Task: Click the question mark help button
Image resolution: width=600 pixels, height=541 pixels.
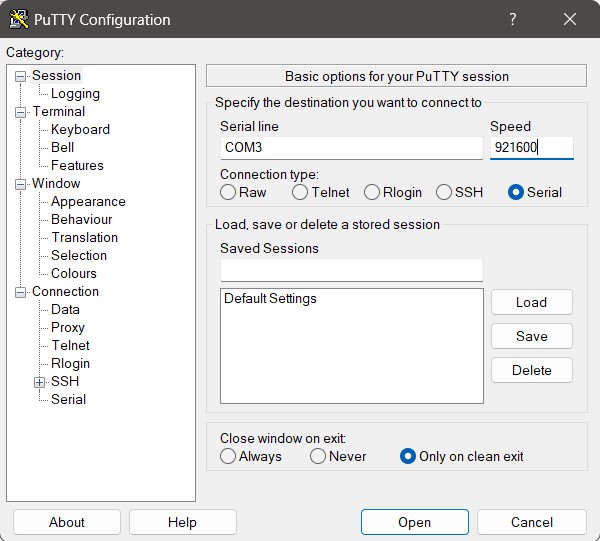Action: [513, 19]
